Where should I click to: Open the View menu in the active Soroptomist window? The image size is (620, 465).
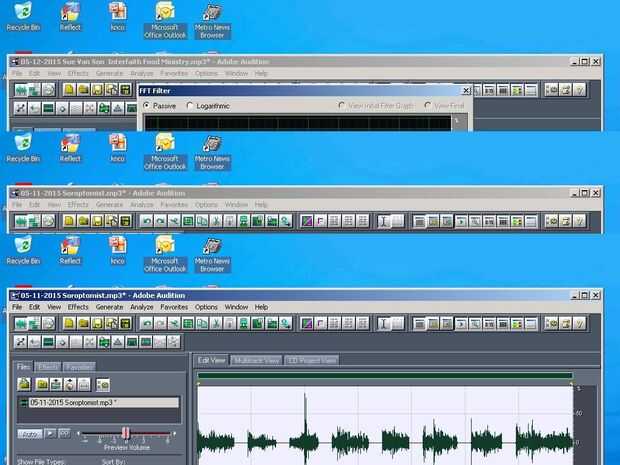click(54, 307)
